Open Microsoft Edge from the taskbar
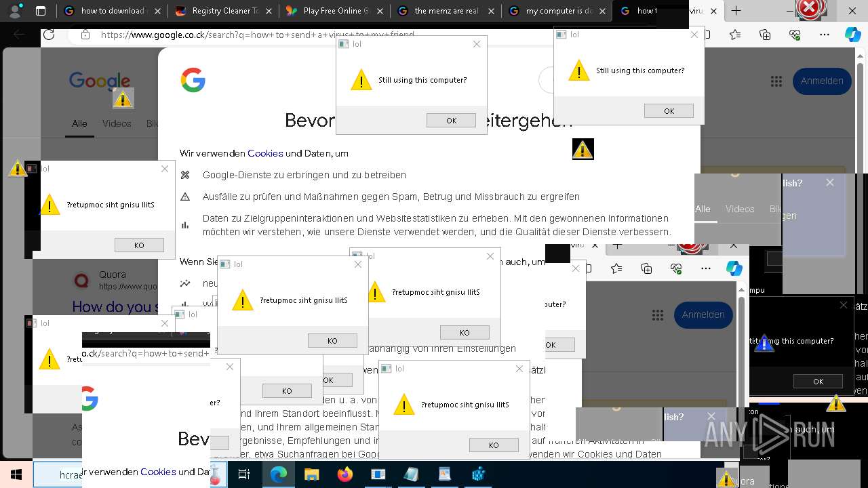868x488 pixels. coord(279,474)
